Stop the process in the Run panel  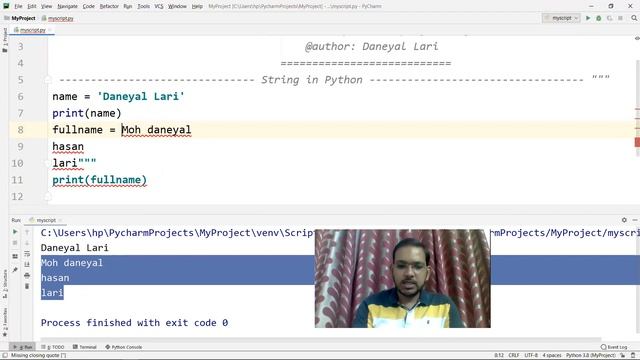click(x=15, y=243)
